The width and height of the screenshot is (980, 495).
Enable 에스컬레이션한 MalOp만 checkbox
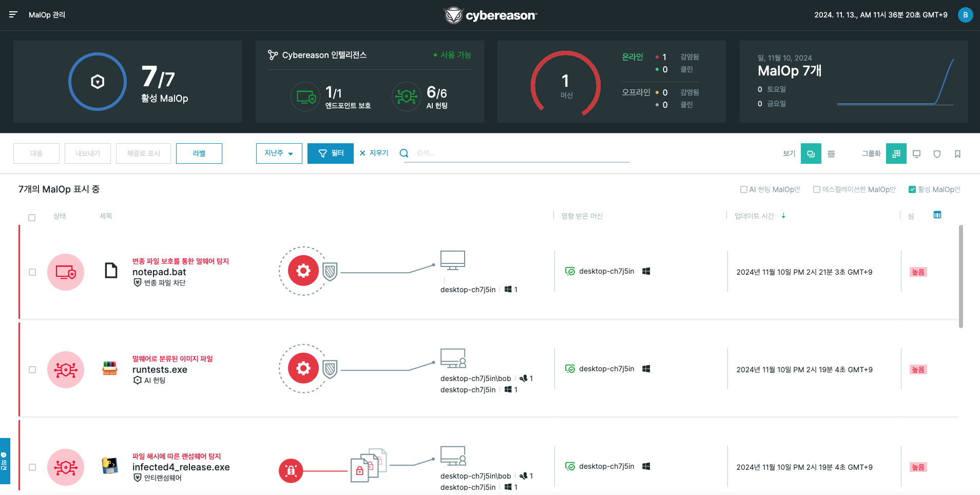817,189
